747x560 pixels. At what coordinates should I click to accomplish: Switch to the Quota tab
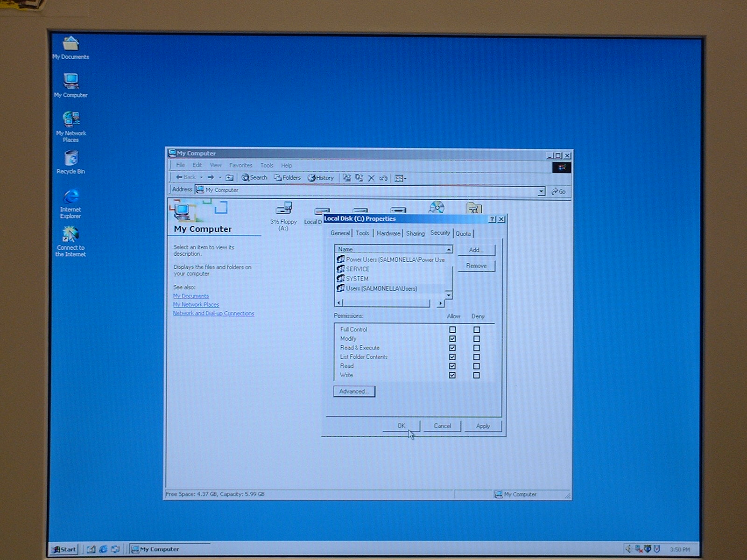(x=463, y=233)
